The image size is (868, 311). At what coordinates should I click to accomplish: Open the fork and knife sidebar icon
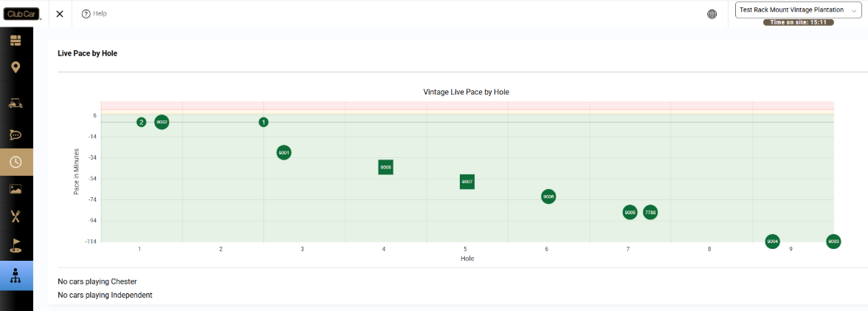15,216
